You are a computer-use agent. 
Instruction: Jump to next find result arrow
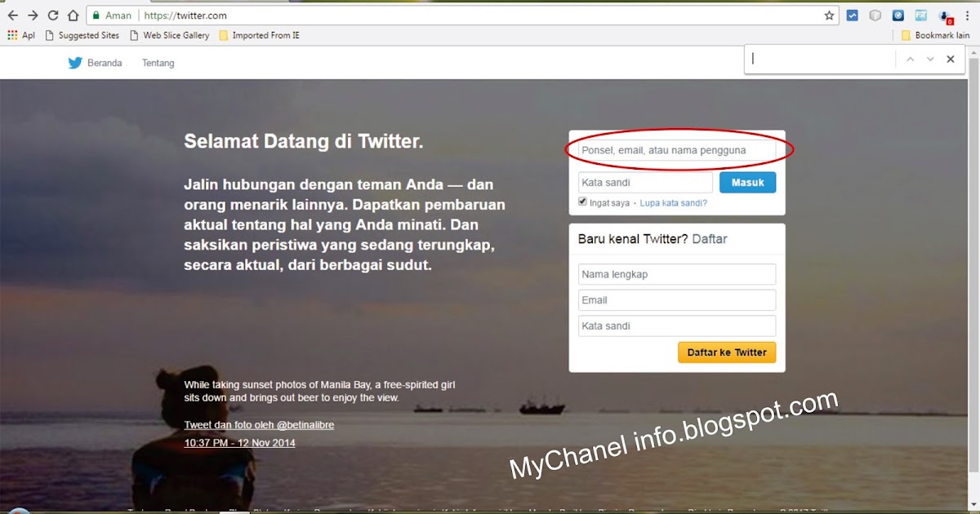(x=930, y=59)
